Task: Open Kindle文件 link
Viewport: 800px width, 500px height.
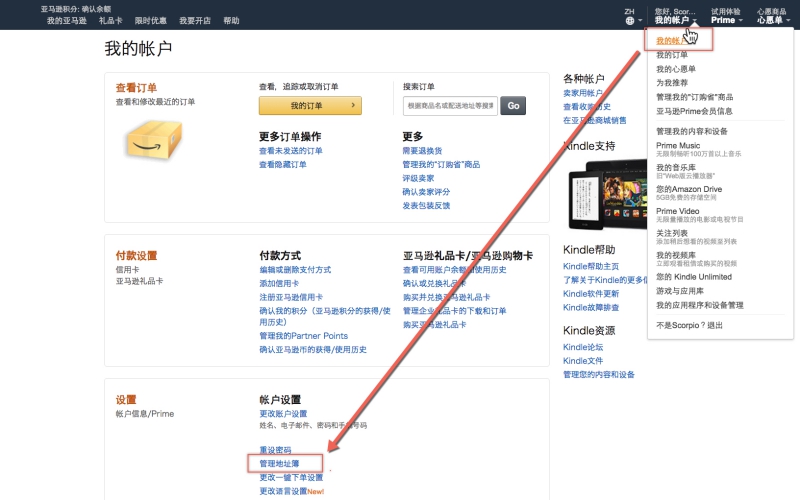Action: click(583, 361)
